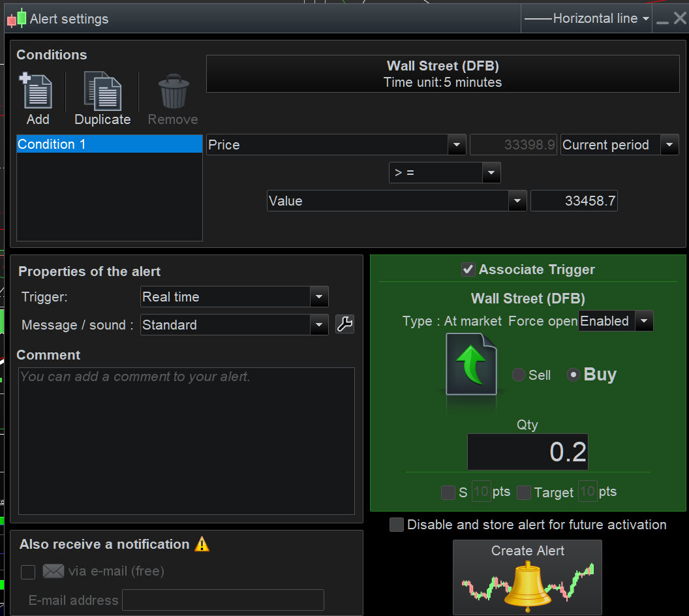The width and height of the screenshot is (689, 616).
Task: Click the comment text area
Action: coord(187,440)
